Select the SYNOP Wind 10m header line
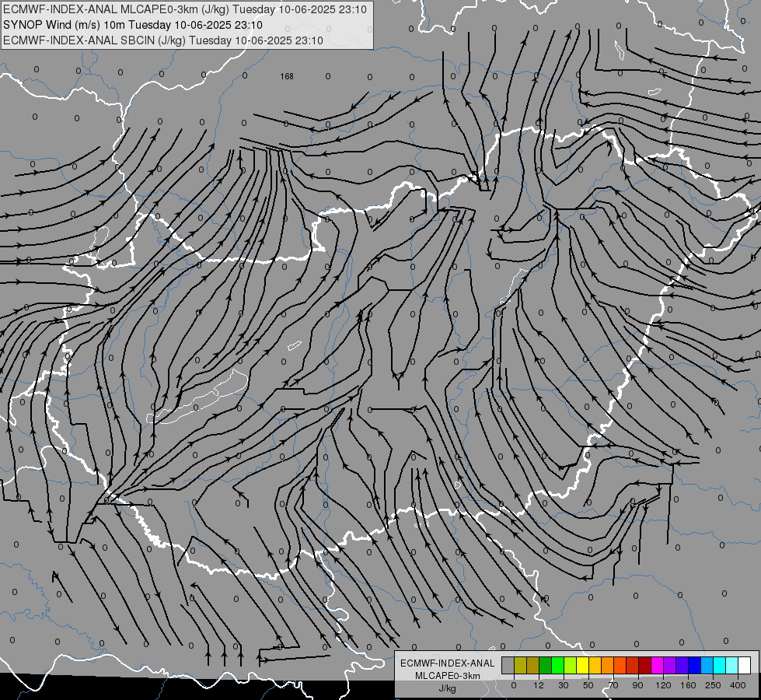Screen dimensions: 761x700 click(133, 25)
